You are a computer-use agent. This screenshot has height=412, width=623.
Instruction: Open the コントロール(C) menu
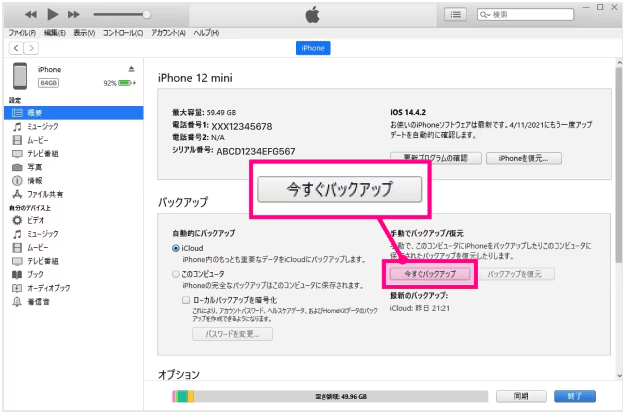[123, 33]
